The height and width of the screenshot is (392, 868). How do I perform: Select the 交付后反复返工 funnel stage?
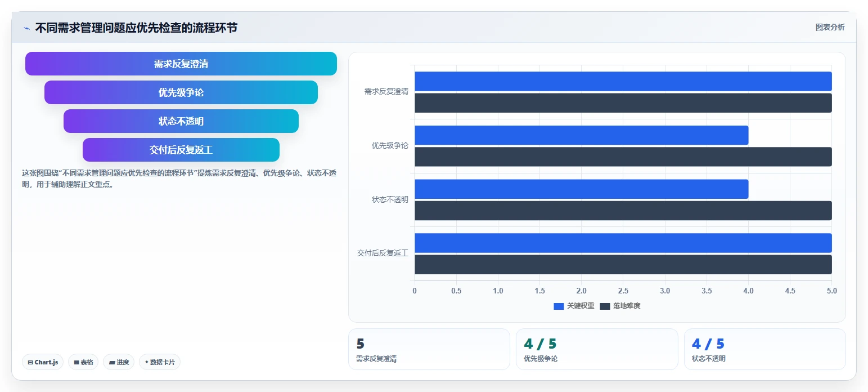click(x=181, y=150)
